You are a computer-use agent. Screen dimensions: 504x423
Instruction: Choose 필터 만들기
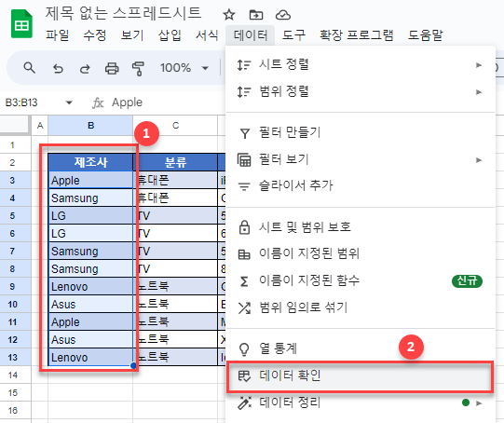click(360, 132)
